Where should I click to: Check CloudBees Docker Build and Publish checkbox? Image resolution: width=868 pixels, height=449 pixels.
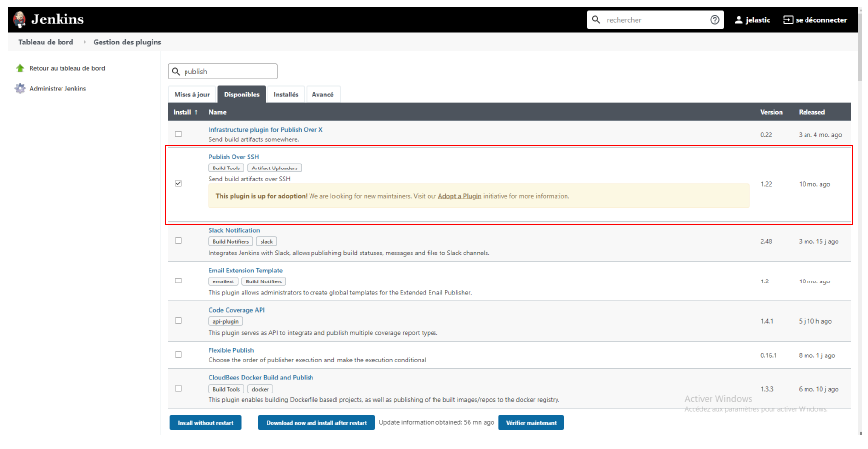pos(178,389)
